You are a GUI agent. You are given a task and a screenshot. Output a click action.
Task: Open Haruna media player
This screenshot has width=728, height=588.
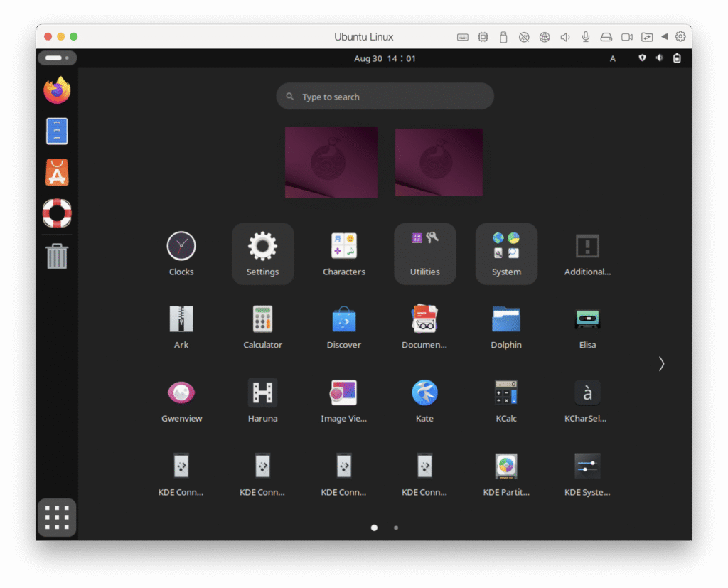[263, 400]
